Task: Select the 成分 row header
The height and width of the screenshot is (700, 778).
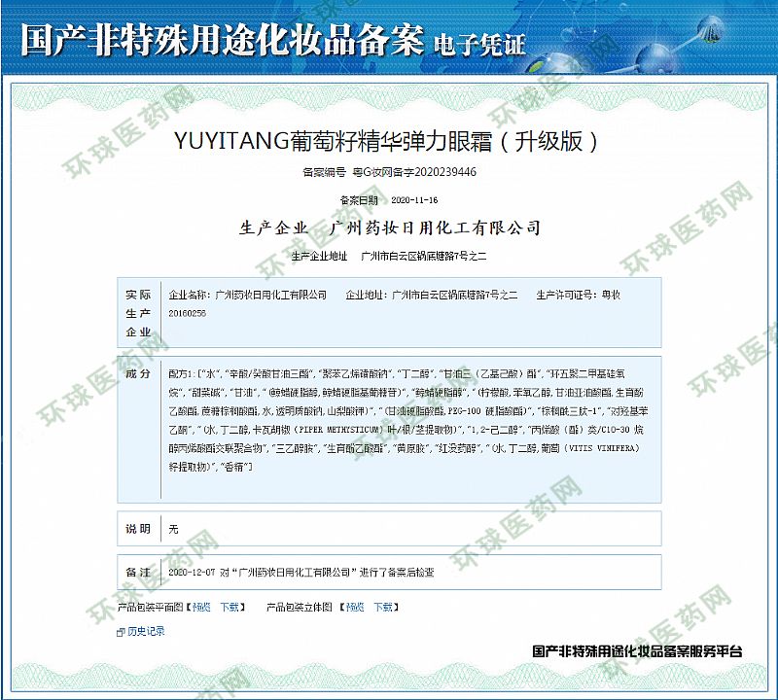Action: (138, 373)
